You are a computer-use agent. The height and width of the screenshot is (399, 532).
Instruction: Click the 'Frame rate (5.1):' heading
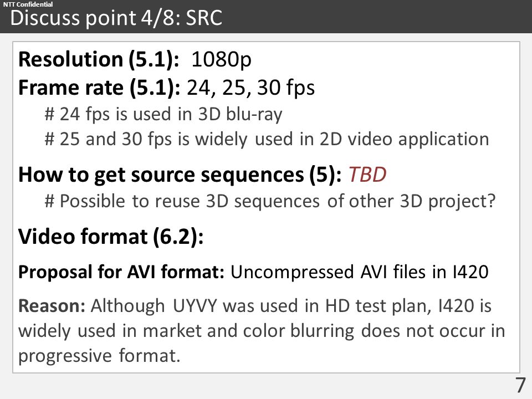click(x=99, y=88)
